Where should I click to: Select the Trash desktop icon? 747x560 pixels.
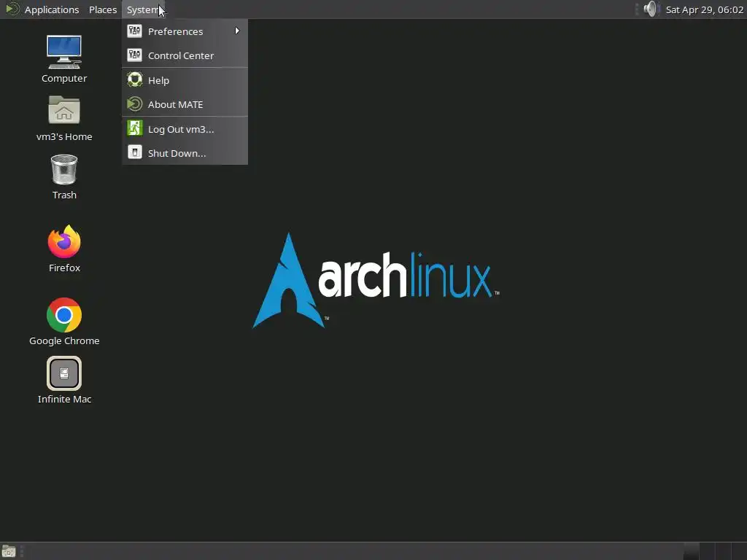[64, 176]
